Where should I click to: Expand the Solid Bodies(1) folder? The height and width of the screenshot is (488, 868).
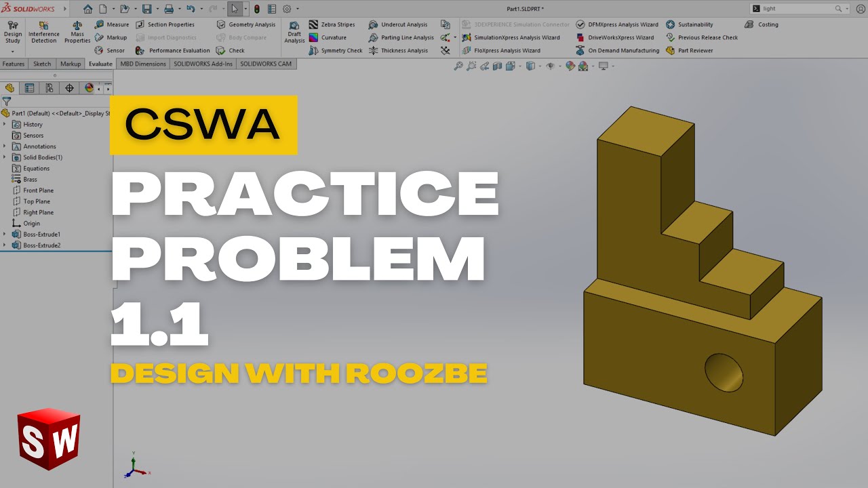(x=5, y=157)
